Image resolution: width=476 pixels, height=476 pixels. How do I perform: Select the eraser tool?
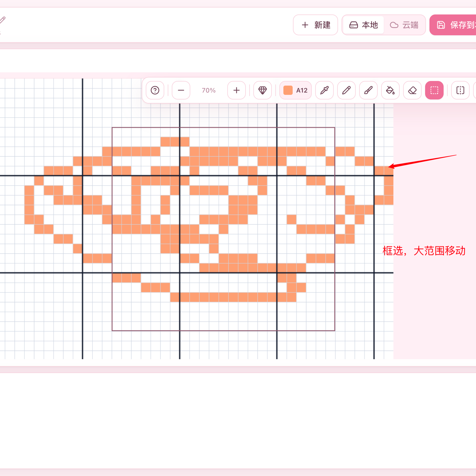point(412,90)
